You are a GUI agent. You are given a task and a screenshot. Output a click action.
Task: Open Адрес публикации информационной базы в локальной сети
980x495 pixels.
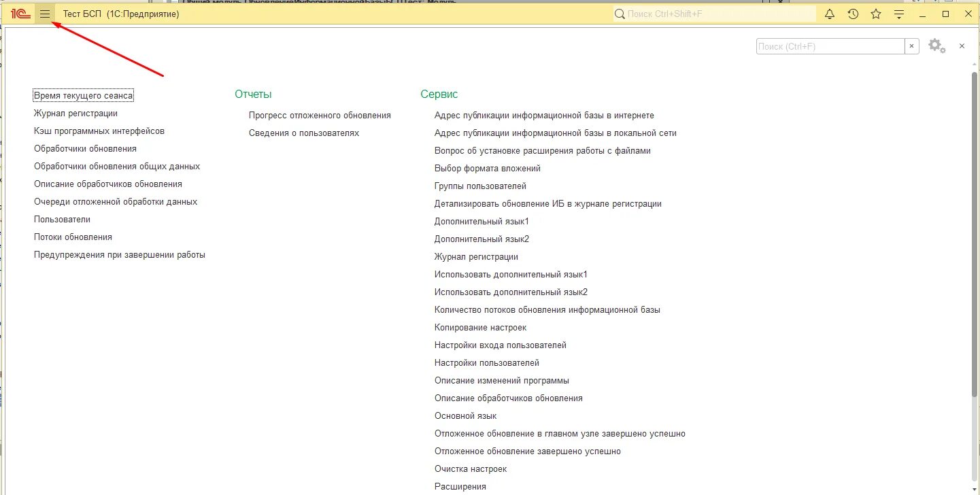[x=556, y=133]
